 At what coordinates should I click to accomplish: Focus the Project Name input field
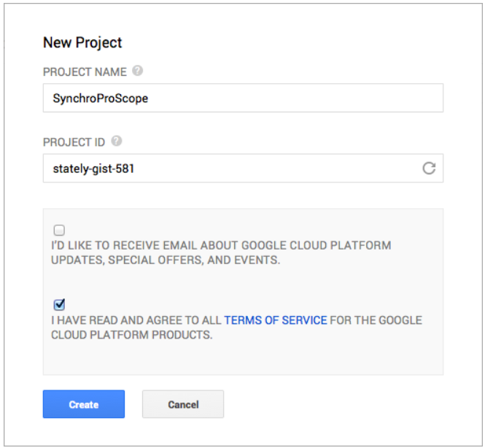(x=292, y=98)
